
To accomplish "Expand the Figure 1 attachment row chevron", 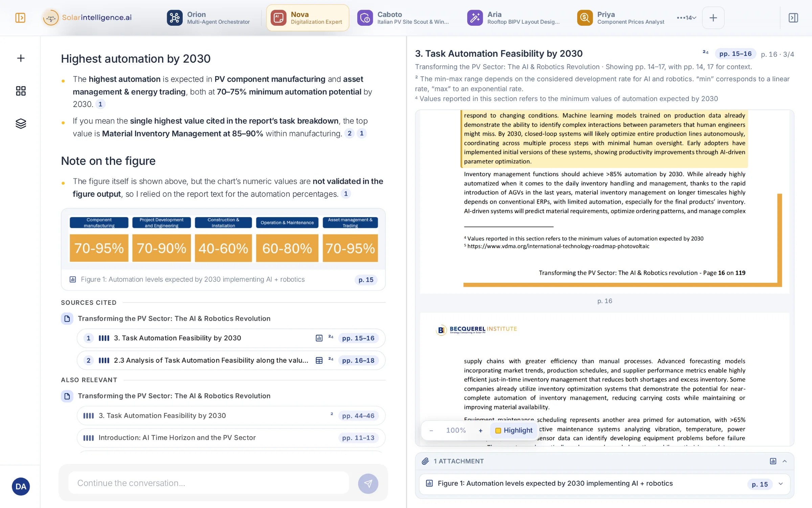I will (781, 484).
